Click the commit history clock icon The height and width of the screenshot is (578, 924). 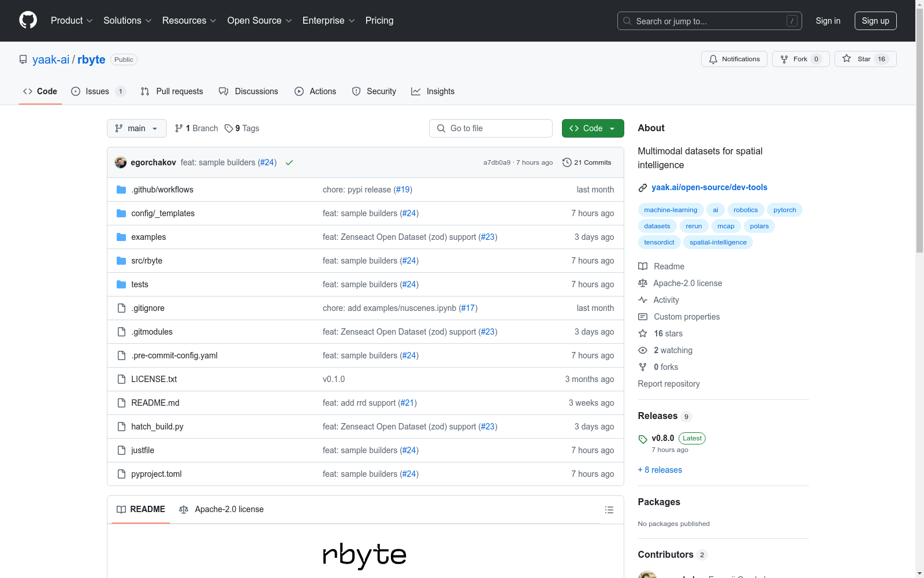click(x=567, y=162)
